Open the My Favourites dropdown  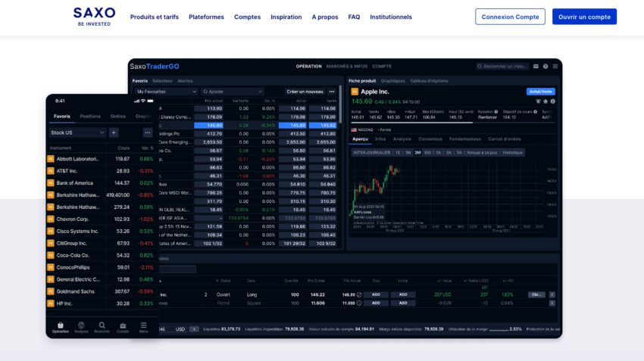tap(167, 92)
